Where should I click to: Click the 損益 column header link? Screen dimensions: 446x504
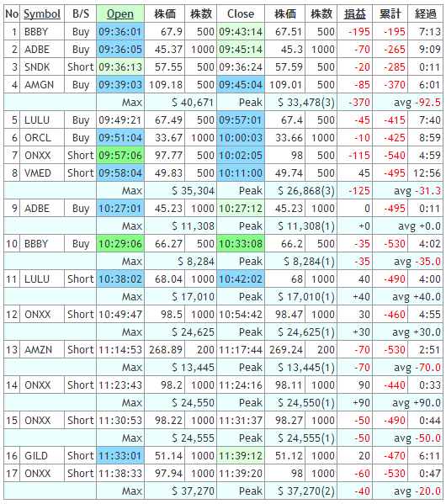tap(354, 13)
